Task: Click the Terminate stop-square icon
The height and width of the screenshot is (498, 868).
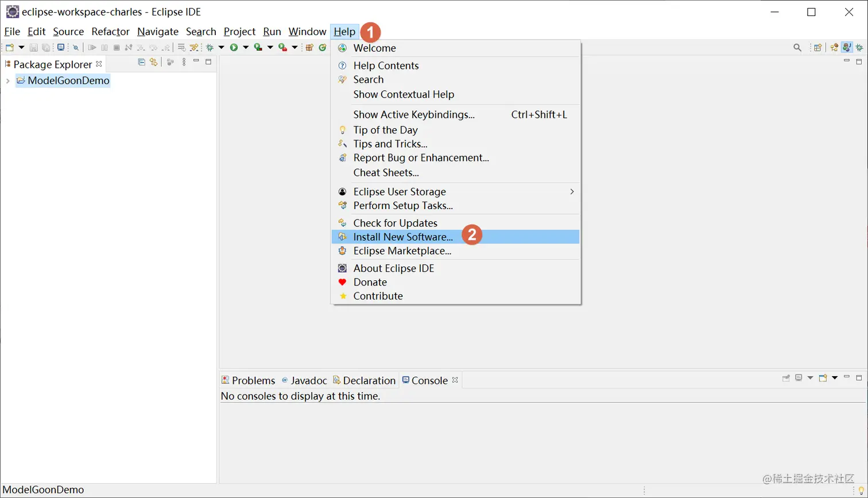Action: pyautogui.click(x=117, y=48)
